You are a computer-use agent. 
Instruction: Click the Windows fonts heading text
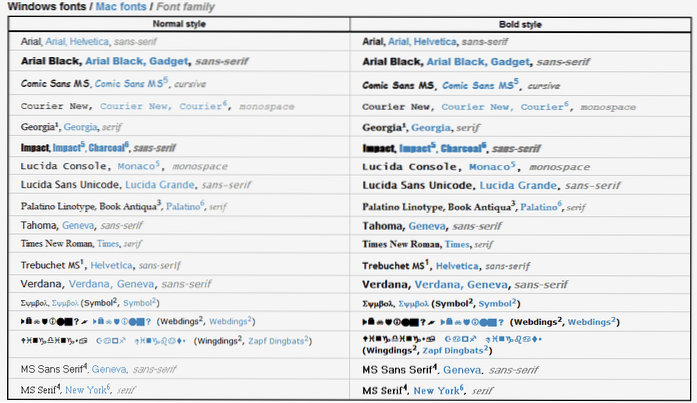click(x=38, y=7)
